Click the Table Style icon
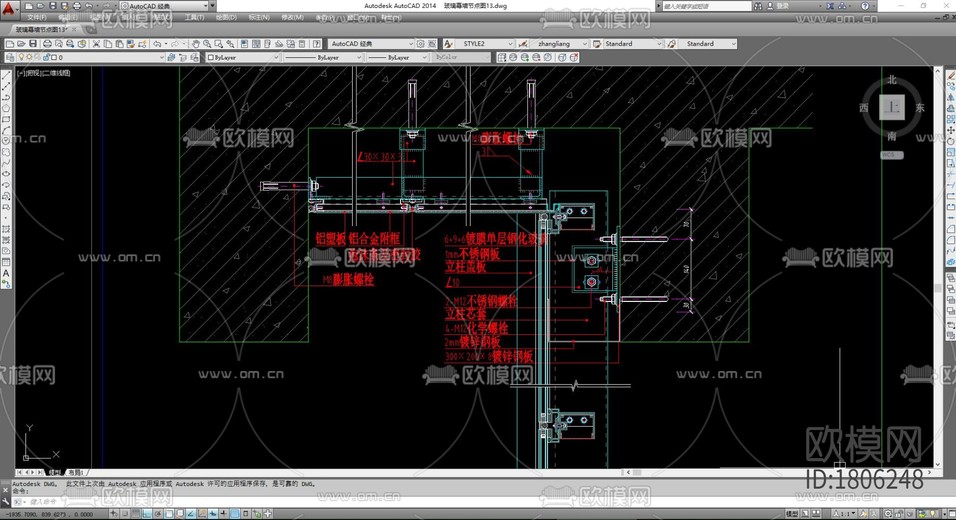This screenshot has width=956, height=520. click(x=597, y=44)
